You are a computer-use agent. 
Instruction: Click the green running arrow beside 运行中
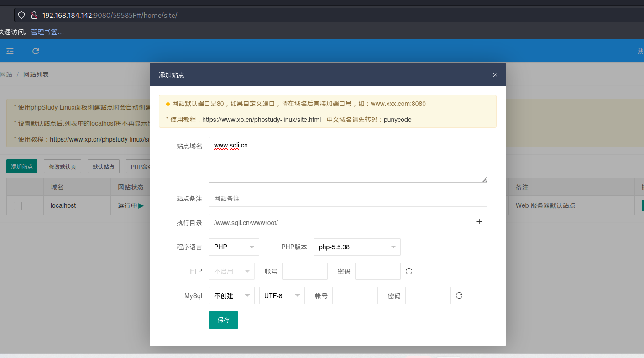[x=141, y=206]
